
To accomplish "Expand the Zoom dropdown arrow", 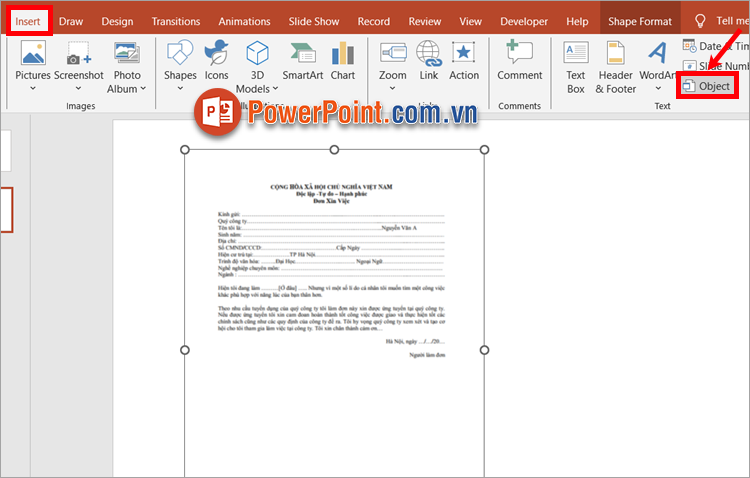I will point(392,88).
